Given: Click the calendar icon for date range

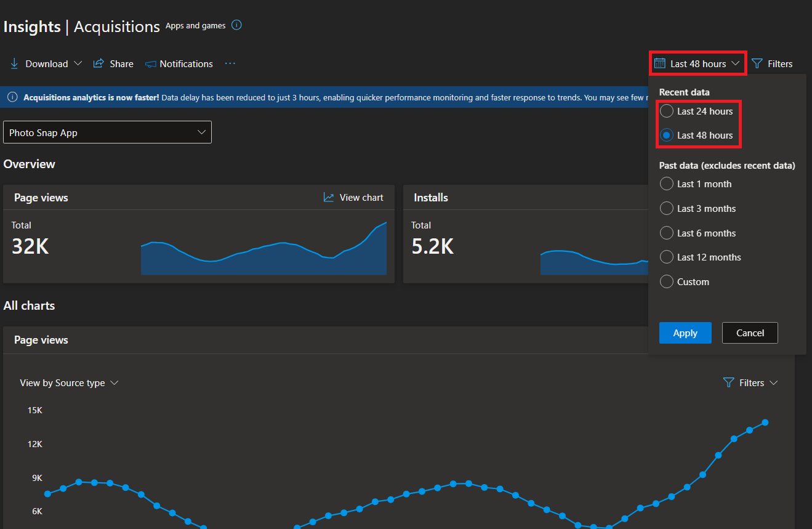Looking at the screenshot, I should coord(659,63).
